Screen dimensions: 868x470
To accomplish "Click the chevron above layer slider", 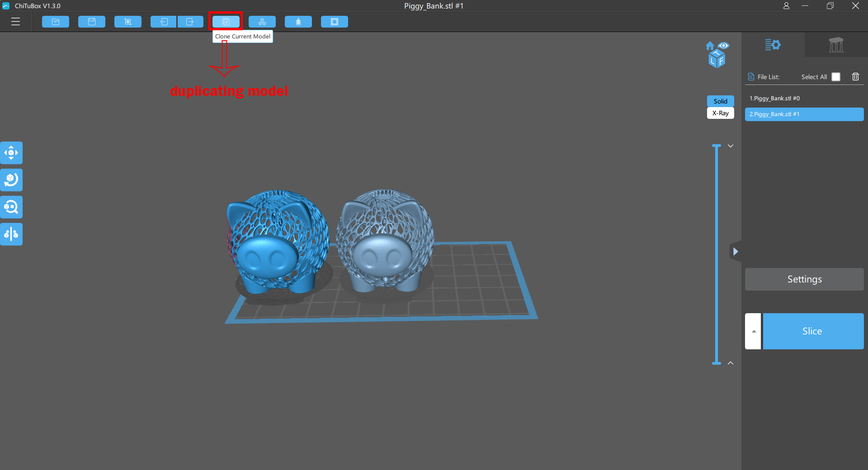I will tap(731, 146).
